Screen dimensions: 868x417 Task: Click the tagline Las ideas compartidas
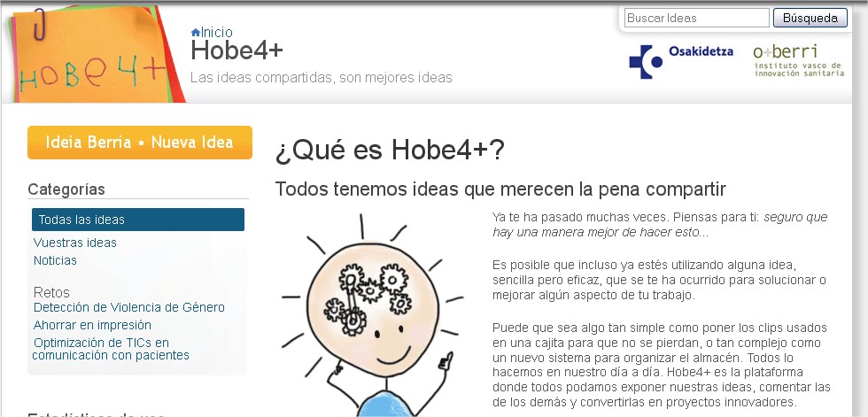[x=321, y=78]
